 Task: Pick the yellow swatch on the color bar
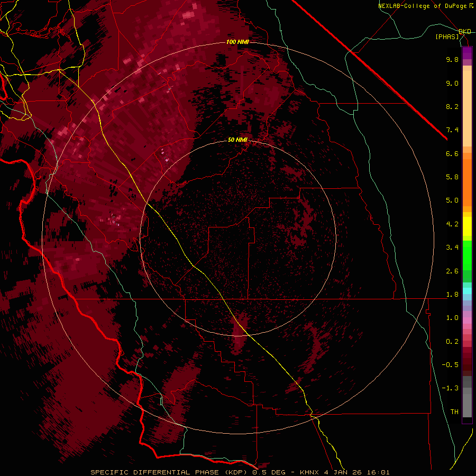467,226
